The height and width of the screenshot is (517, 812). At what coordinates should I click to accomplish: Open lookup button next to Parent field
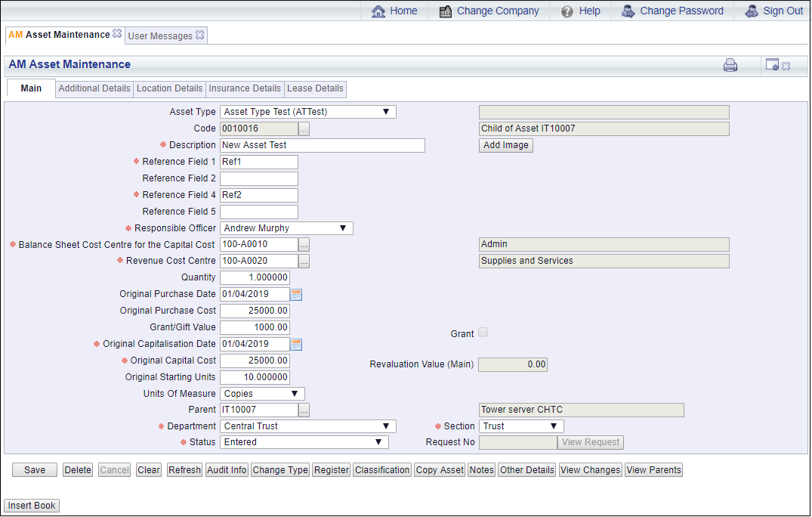(304, 410)
